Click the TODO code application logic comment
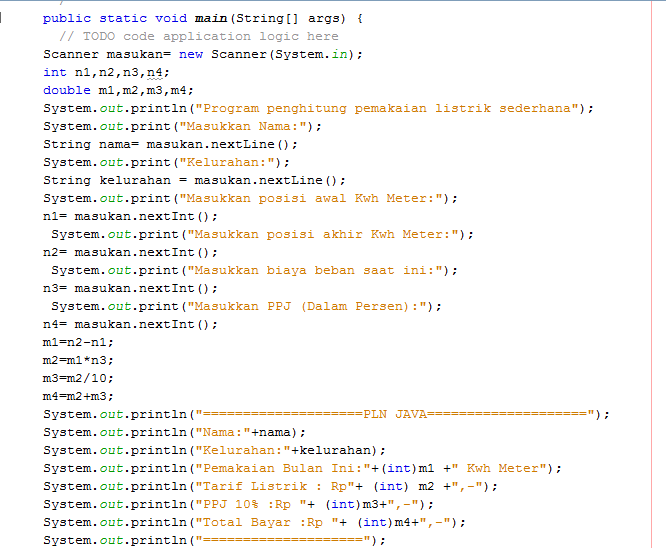This screenshot has width=666, height=548. pyautogui.click(x=199, y=37)
